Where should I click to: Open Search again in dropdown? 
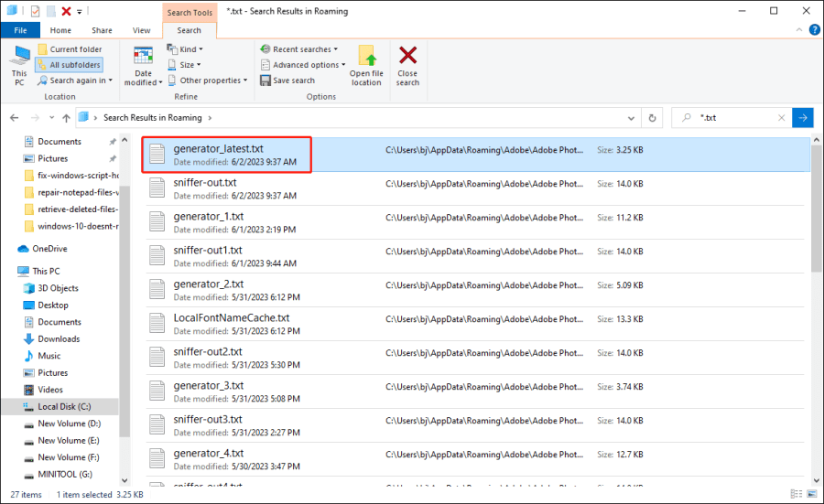[75, 80]
